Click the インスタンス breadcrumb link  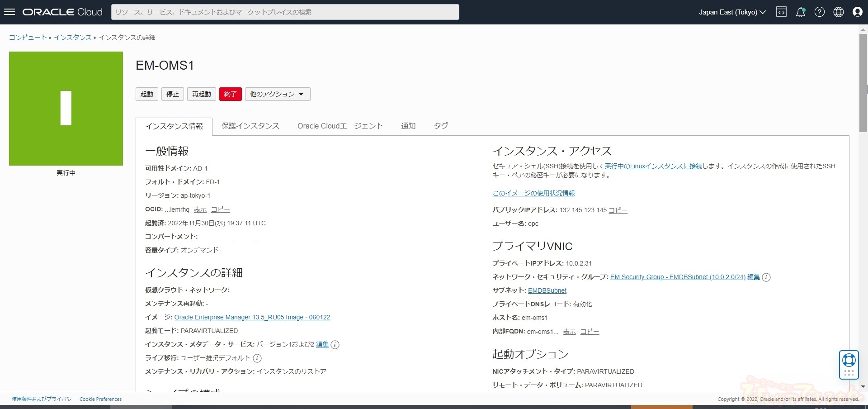pyautogui.click(x=73, y=38)
